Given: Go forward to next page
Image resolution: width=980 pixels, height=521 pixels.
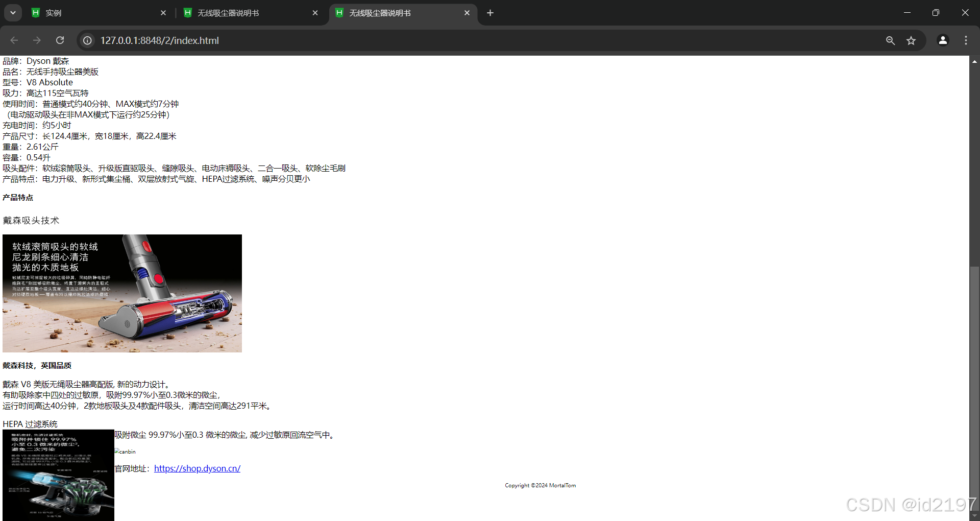Looking at the screenshot, I should 37,40.
